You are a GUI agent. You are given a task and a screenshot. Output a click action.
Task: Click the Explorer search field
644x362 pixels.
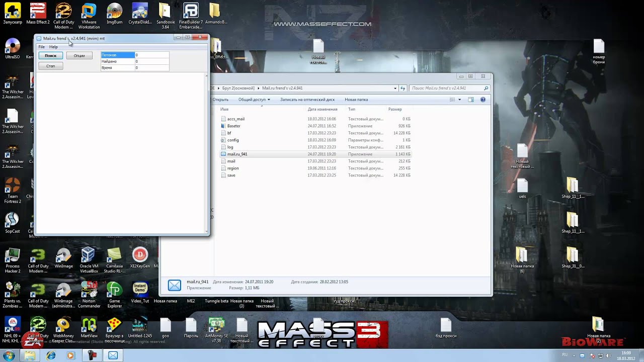pyautogui.click(x=449, y=88)
